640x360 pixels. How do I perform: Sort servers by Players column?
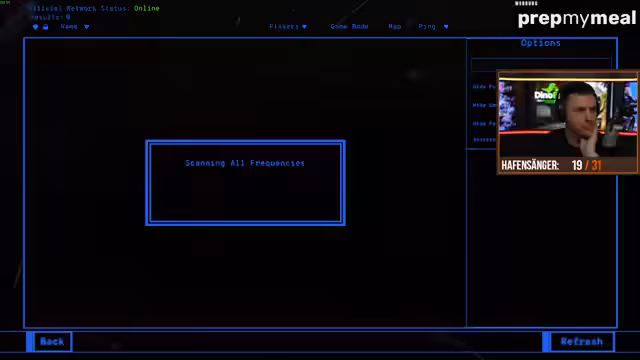pyautogui.click(x=284, y=27)
